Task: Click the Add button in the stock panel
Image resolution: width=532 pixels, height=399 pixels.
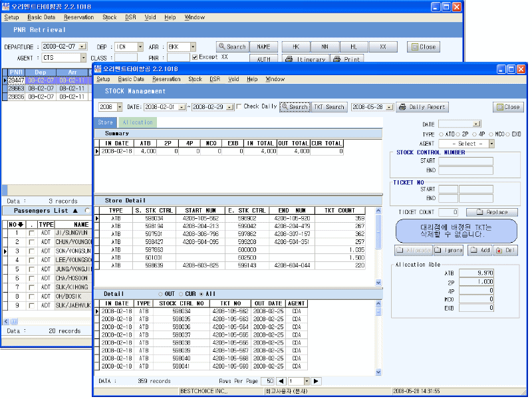Action: (479, 251)
